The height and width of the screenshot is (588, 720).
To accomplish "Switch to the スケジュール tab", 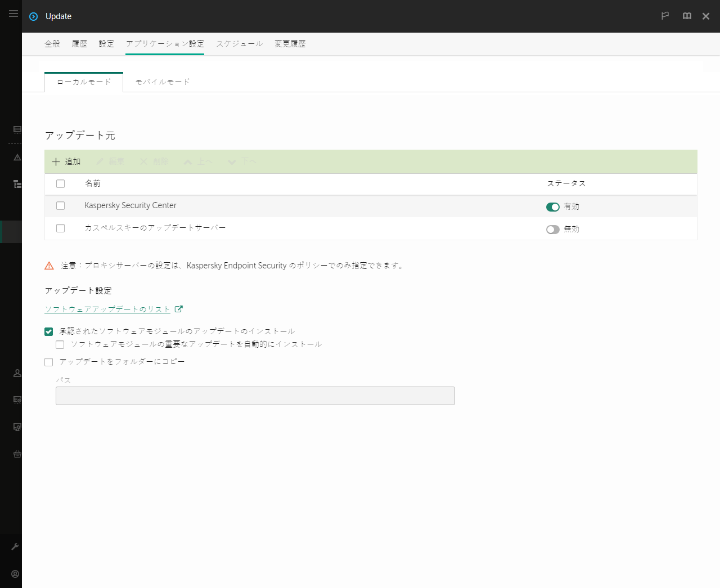I will tap(239, 43).
